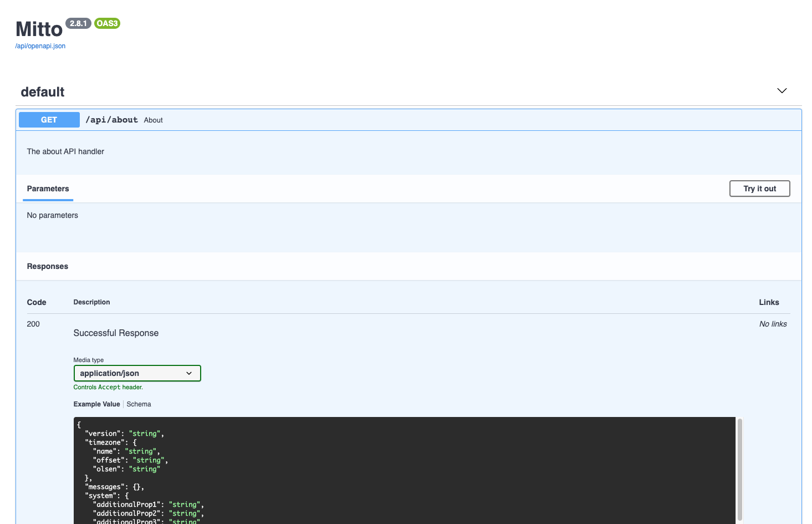The image size is (812, 524).
Task: Click The about API handler description
Action: 65,151
